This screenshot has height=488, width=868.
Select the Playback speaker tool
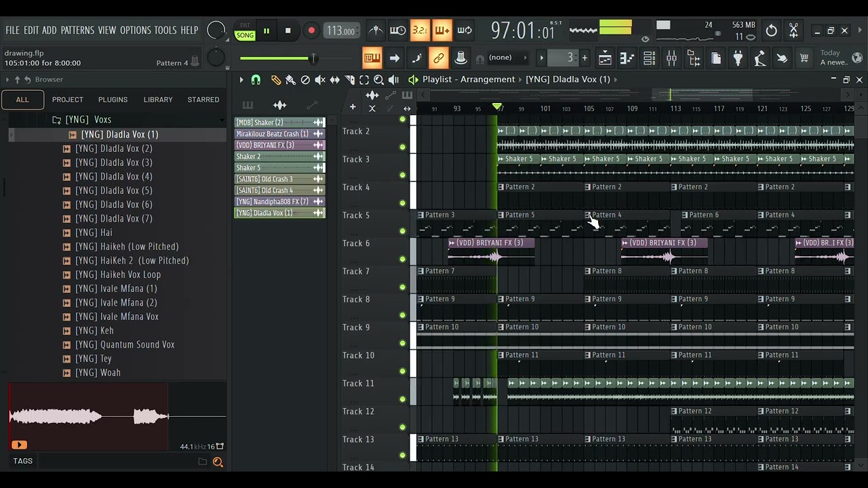coord(393,80)
